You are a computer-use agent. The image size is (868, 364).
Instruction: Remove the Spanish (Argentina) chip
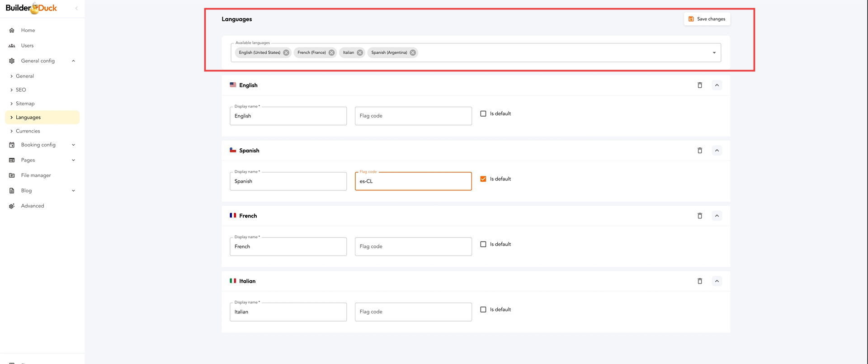413,52
